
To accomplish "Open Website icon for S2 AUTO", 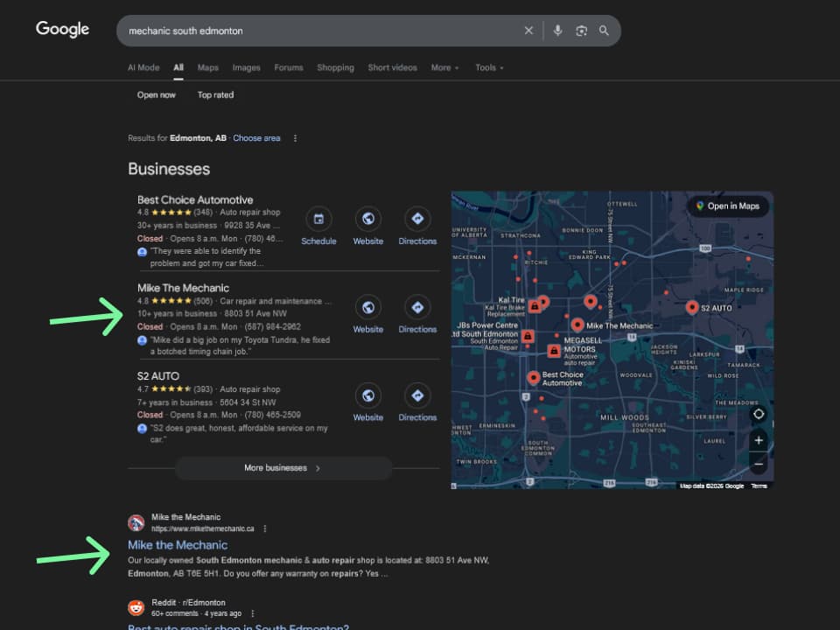I will 368,395.
